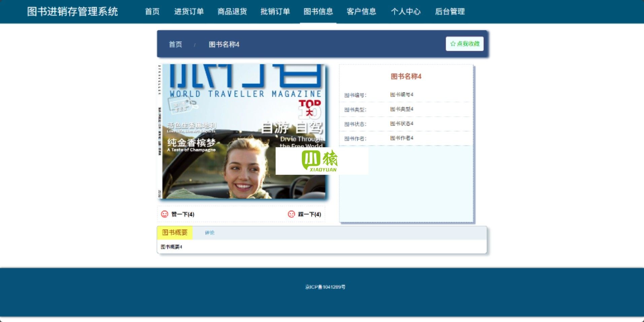The height and width of the screenshot is (322, 644).
Task: Click the active 图书信息 navigation item
Action: point(318,11)
